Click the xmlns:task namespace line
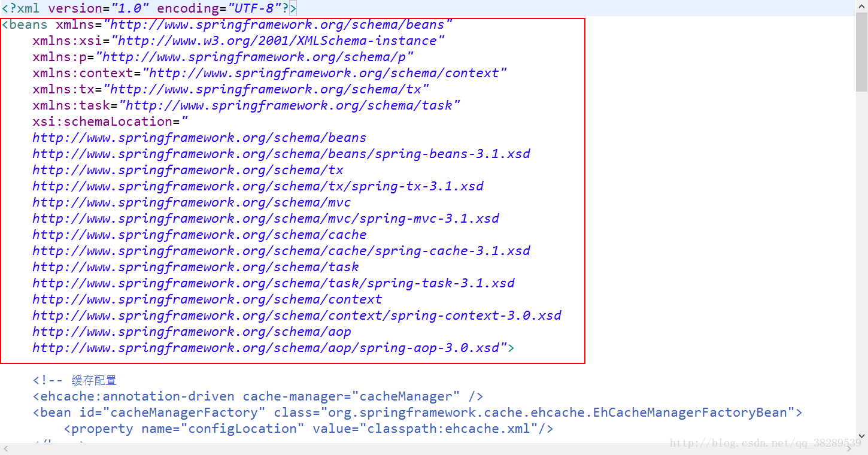Image resolution: width=868 pixels, height=455 pixels. [247, 106]
